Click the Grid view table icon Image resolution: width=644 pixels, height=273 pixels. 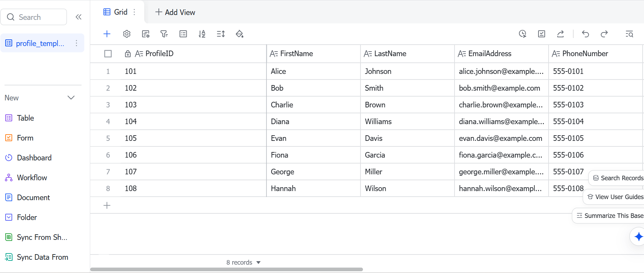107,12
